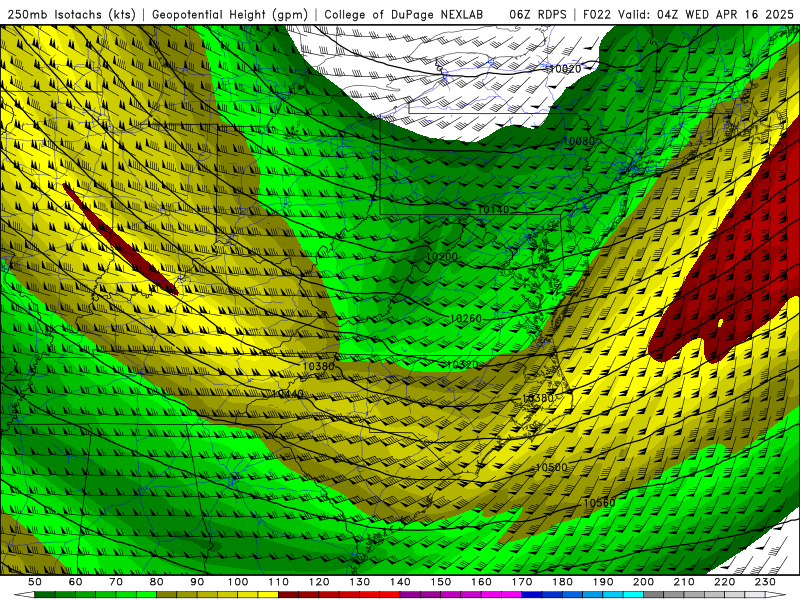800x600 pixels.
Task: Click the 60 value on the color scale
Action: pos(75,582)
